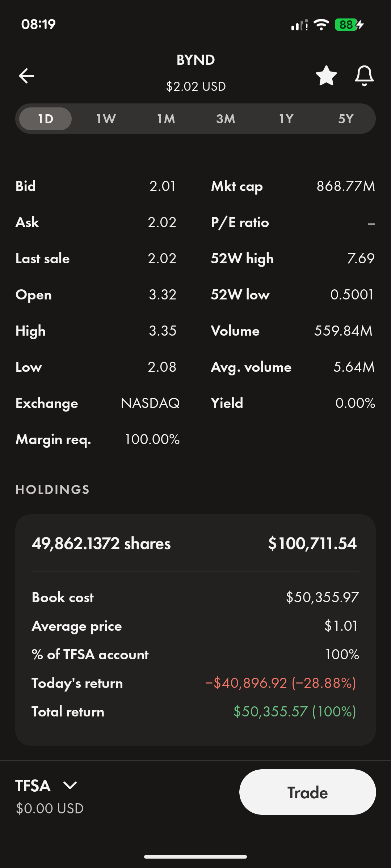Expand the TFSA account chevron
Image resolution: width=391 pixels, height=868 pixels.
(x=70, y=785)
